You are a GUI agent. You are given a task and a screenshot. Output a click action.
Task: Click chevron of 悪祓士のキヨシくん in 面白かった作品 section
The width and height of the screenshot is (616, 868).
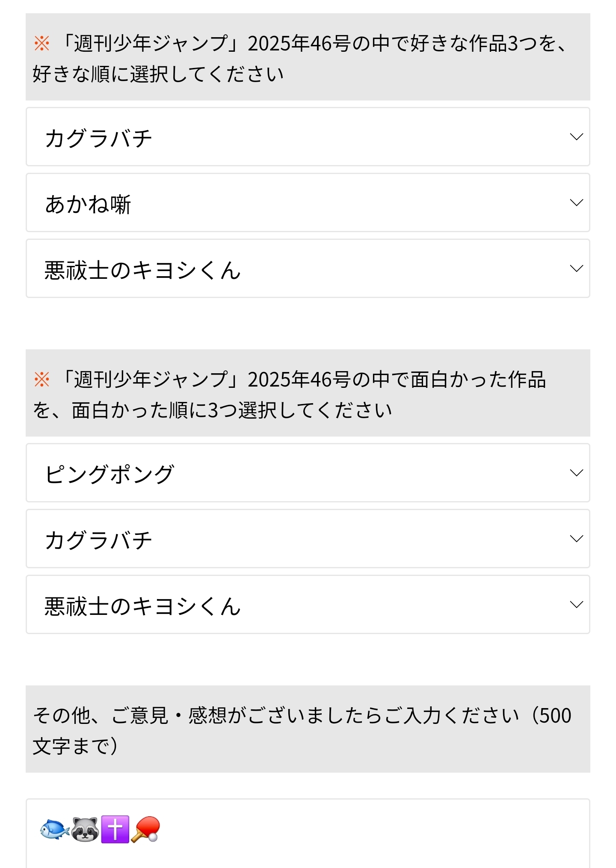click(576, 605)
